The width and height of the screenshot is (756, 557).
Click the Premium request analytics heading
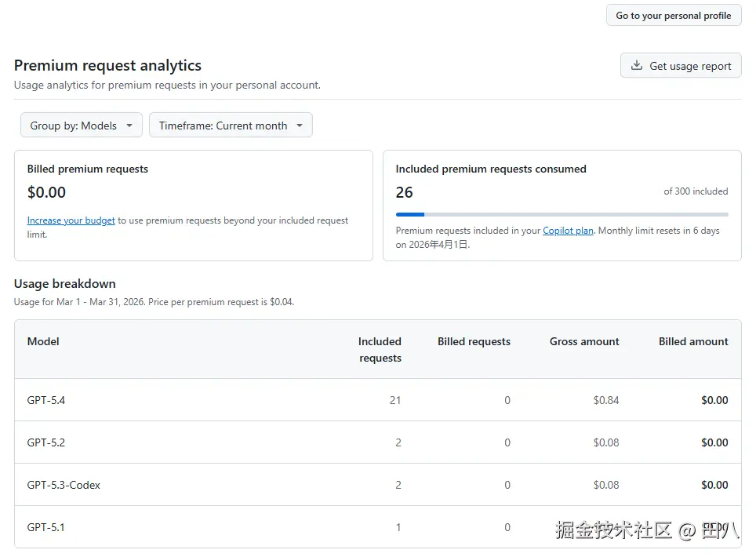coord(107,66)
